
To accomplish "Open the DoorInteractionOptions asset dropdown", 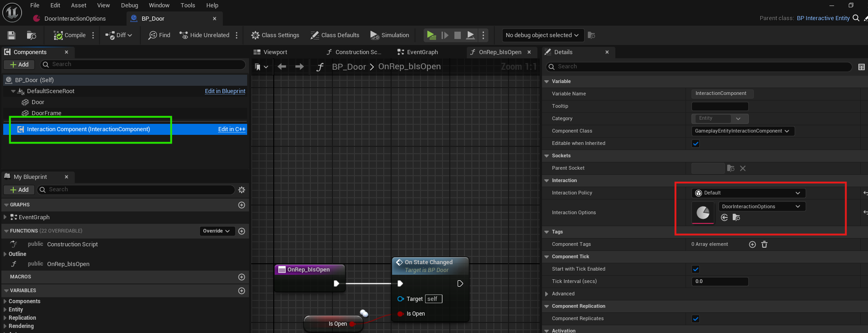I will coord(762,207).
